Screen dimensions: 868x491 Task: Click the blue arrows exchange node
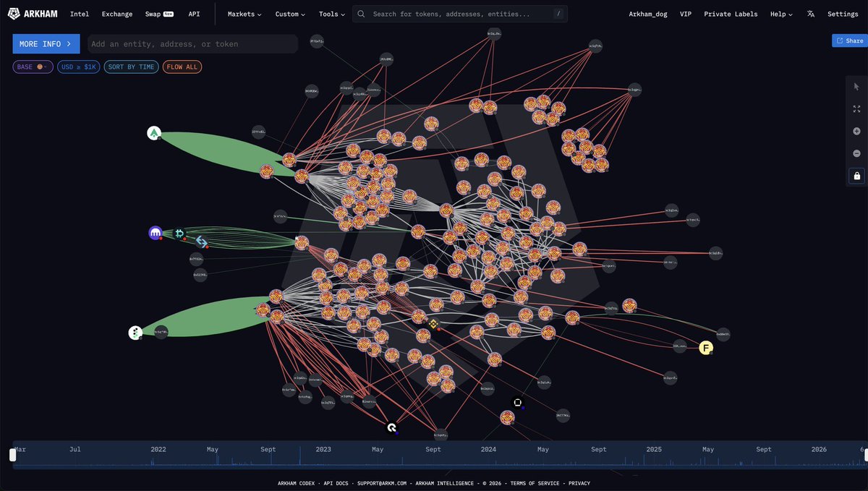202,242
